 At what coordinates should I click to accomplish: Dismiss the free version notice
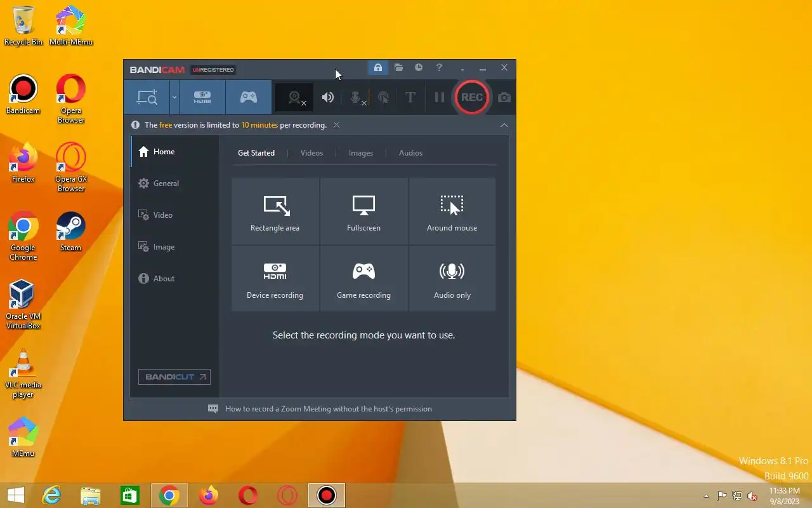(337, 125)
